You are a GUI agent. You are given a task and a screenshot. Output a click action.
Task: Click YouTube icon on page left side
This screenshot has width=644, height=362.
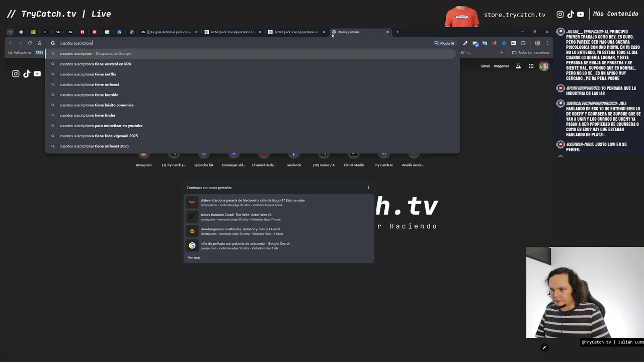(37, 74)
